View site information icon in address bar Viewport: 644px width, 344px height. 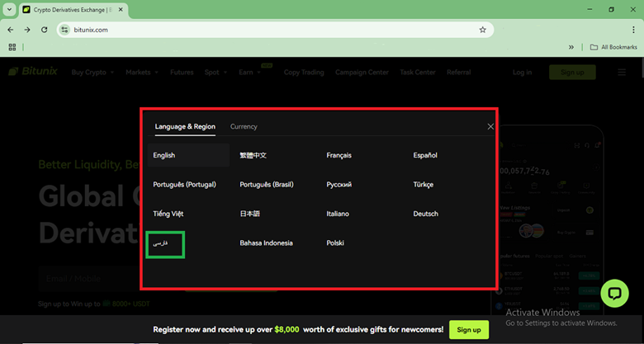[x=65, y=30]
